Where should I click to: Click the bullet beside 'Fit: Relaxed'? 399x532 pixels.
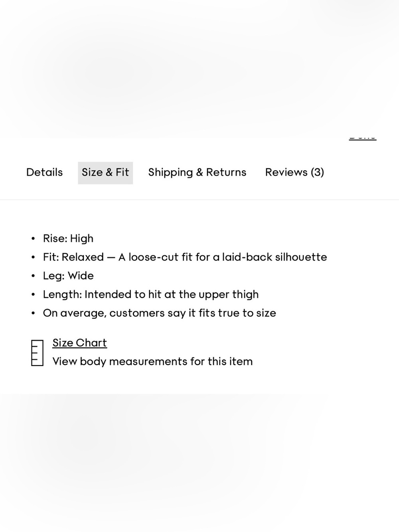click(33, 257)
